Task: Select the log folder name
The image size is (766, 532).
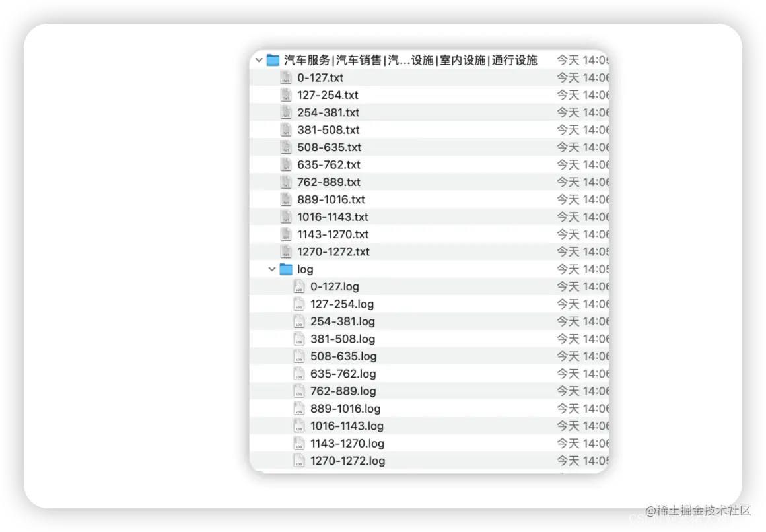Action: point(305,269)
